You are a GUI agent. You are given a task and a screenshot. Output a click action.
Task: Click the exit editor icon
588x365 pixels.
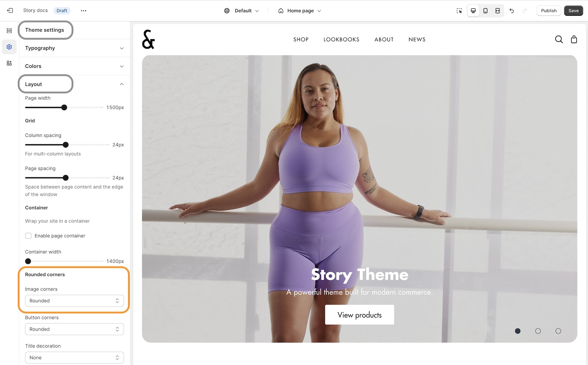coord(10,11)
